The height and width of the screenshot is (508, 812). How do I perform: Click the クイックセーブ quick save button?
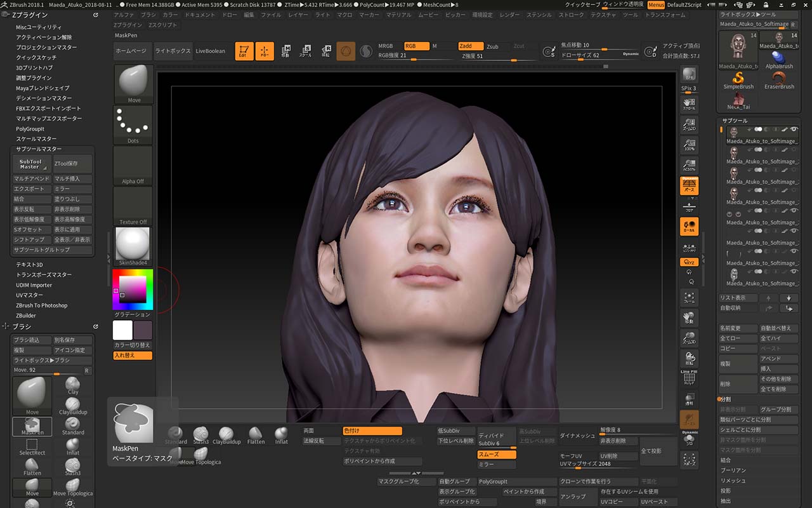click(x=582, y=4)
